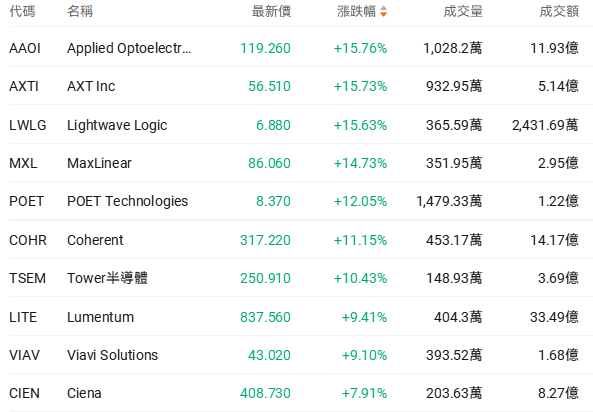
Task: Open the AAOI ticker row
Action: (296, 48)
